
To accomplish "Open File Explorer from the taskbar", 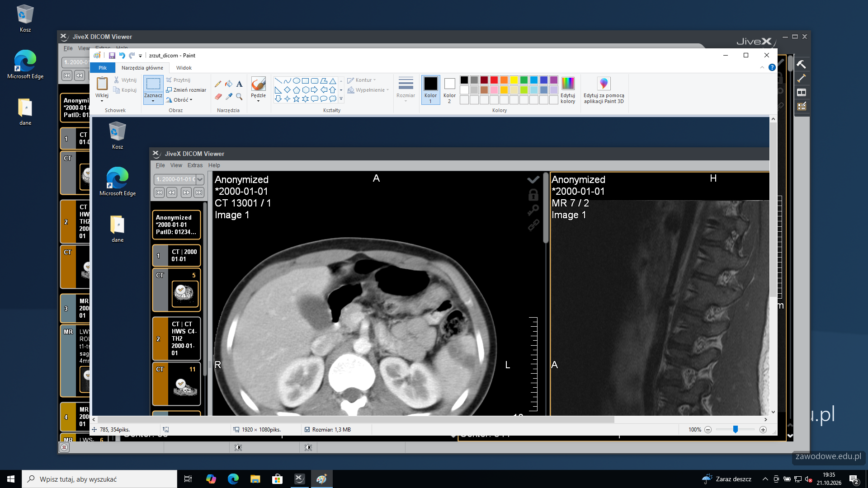I will point(255,479).
